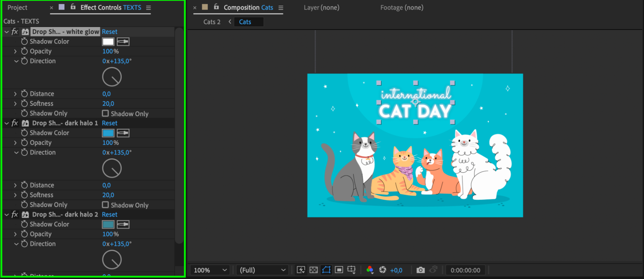Image resolution: width=644 pixels, height=279 pixels.
Task: Click the Region of Interest icon
Action: point(339,270)
